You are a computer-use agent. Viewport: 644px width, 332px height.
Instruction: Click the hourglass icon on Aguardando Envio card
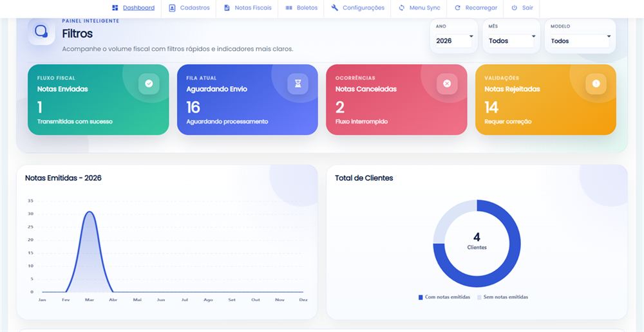298,84
